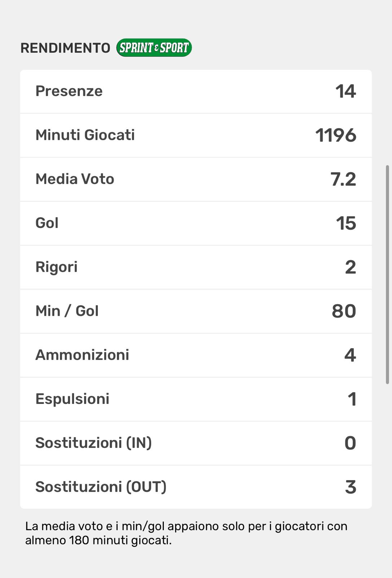Select the Media Voto row
Screen dimensions: 392x578
(196, 179)
